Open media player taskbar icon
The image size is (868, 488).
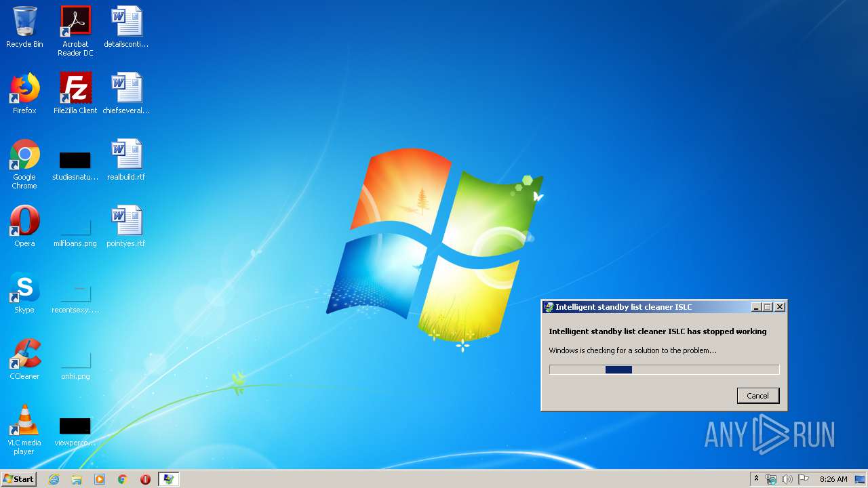click(x=100, y=479)
